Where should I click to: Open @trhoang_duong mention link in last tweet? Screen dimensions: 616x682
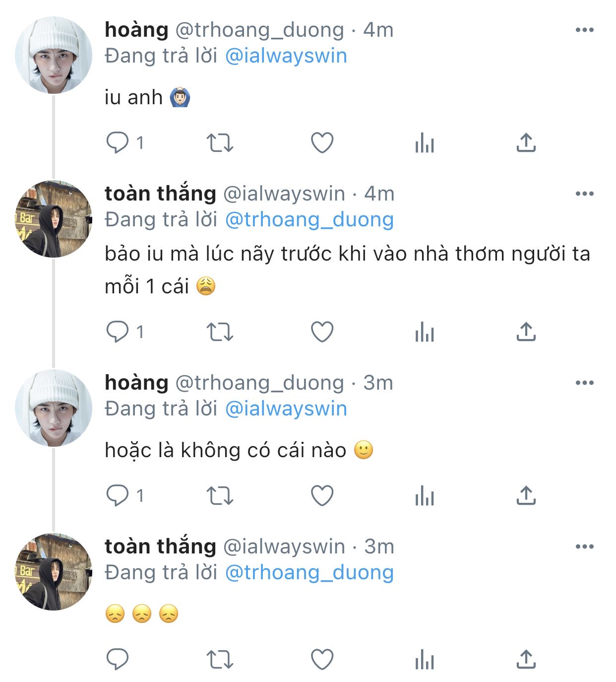[309, 572]
